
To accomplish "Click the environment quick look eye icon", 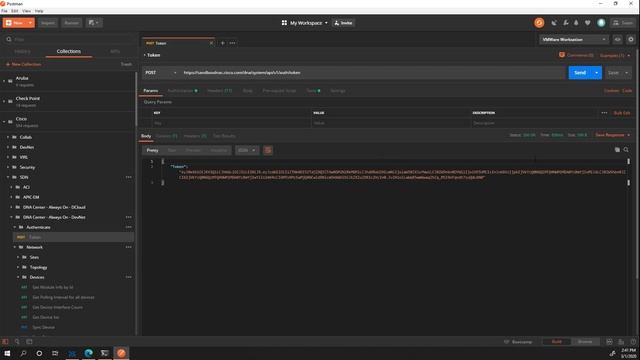I will coord(618,40).
